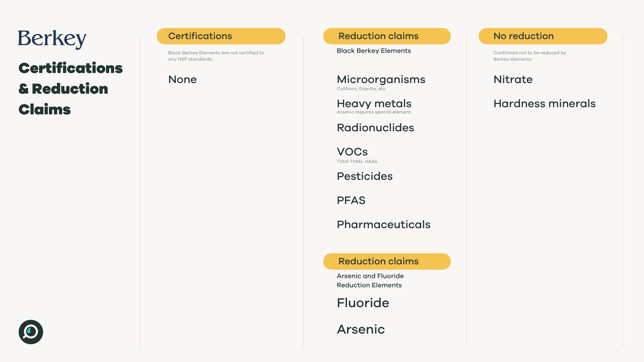This screenshot has width=644, height=362.
Task: Click 'Black Berkey Elements are not certified' note
Action: [216, 56]
